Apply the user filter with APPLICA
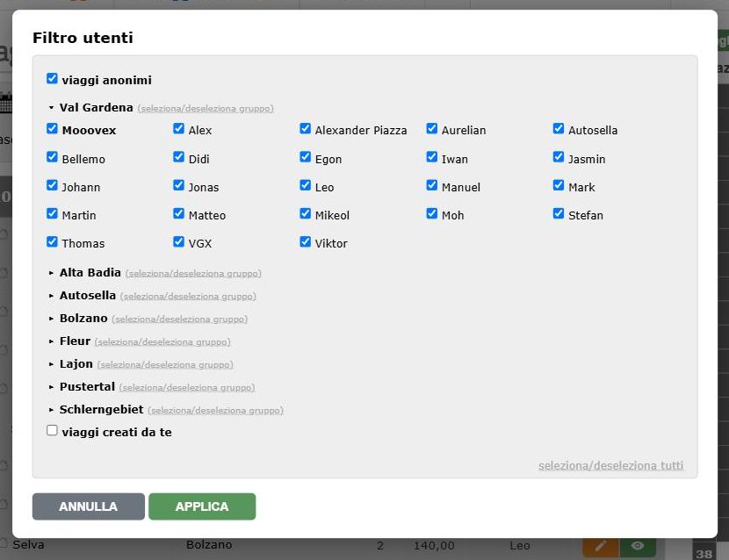 point(202,506)
